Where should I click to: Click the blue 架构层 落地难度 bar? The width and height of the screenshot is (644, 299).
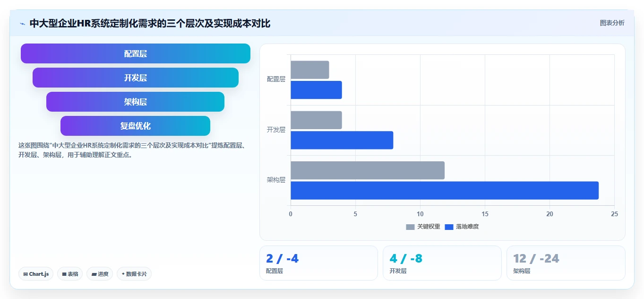(x=445, y=190)
